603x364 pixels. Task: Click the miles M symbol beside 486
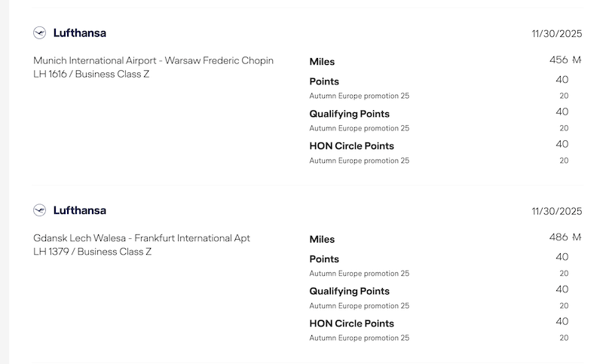577,237
